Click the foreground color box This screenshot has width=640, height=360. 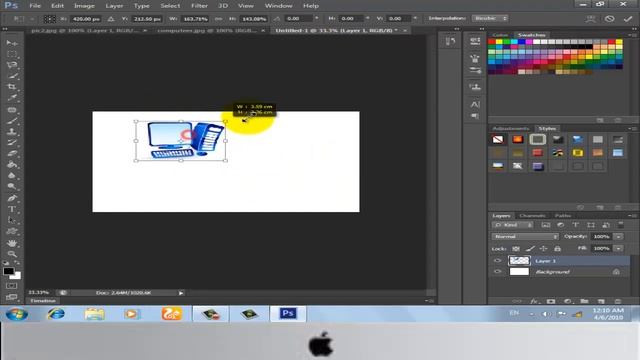(8, 271)
